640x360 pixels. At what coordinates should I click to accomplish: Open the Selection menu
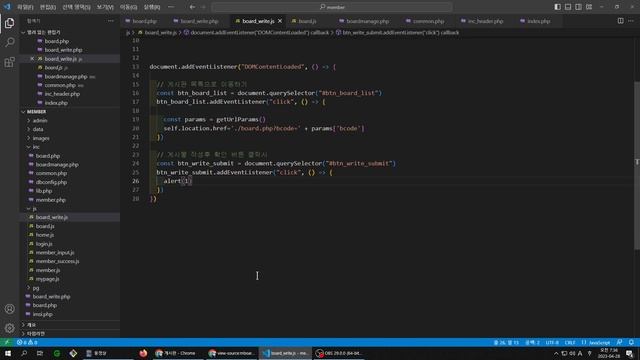[x=76, y=7]
